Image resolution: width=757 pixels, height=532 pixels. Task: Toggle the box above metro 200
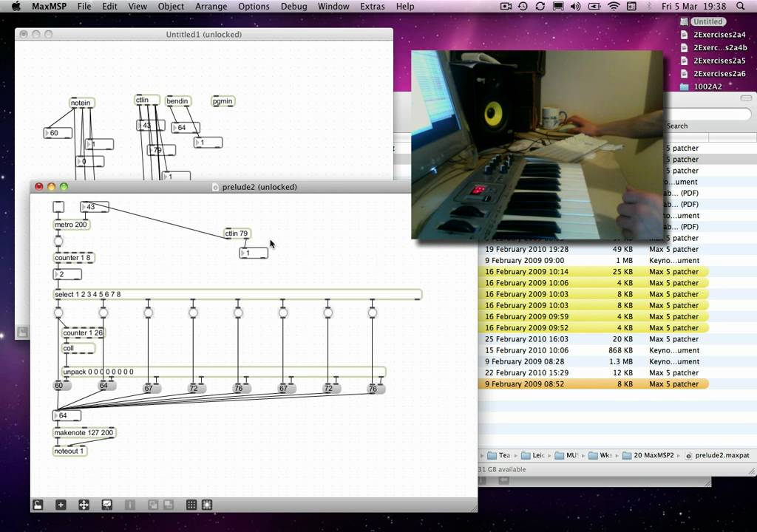click(x=58, y=207)
